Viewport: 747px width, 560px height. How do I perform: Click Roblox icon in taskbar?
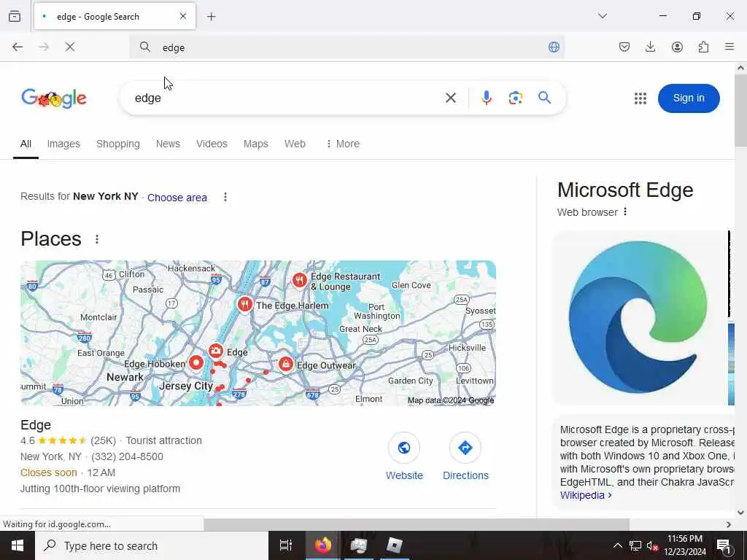pyautogui.click(x=395, y=545)
